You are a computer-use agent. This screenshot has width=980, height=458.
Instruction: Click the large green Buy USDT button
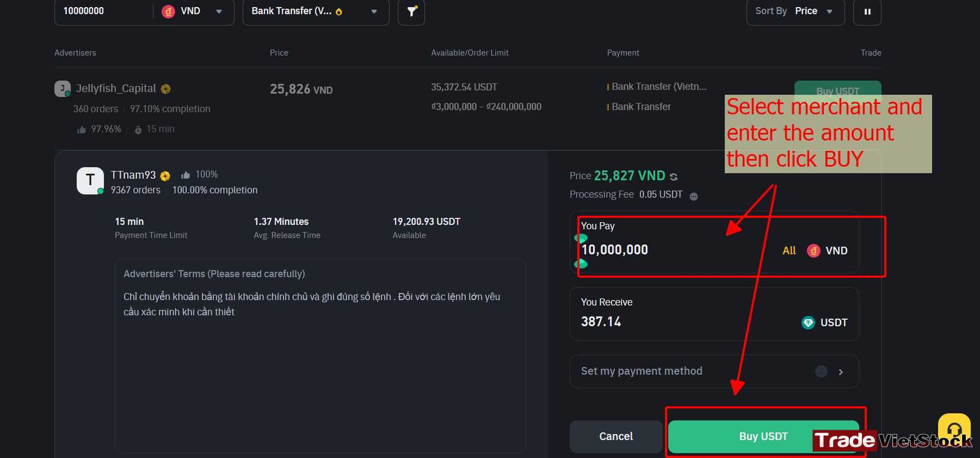764,437
